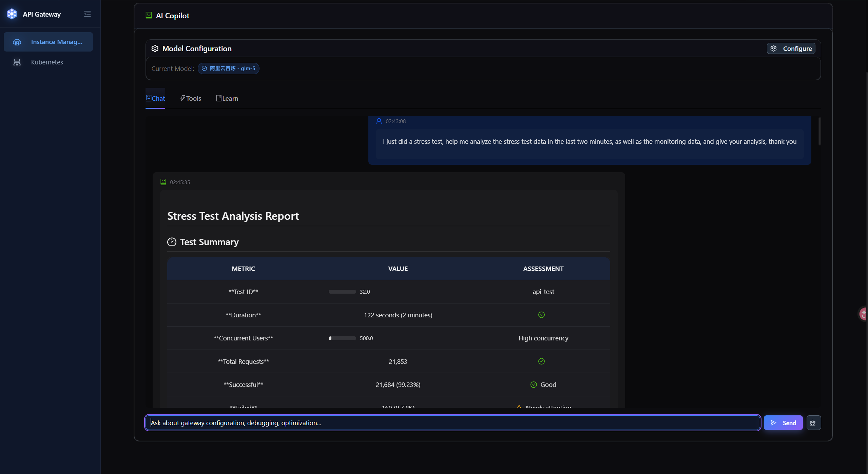Viewport: 868px width, 474px height.
Task: Click the Instance Management cloud icon
Action: 17,42
